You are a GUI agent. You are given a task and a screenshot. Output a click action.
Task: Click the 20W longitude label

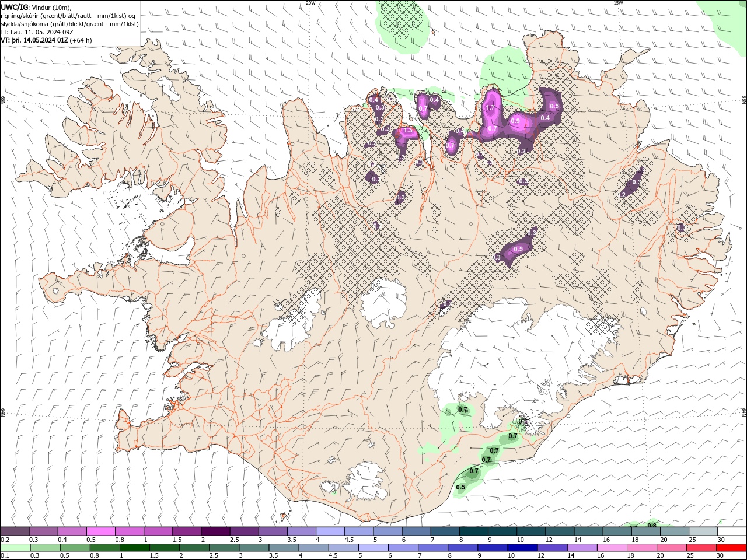tap(310, 3)
